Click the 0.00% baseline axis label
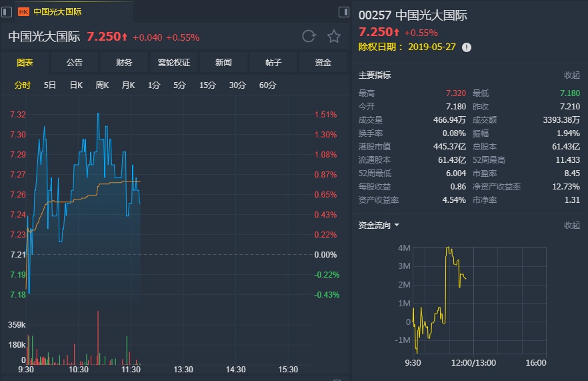 click(325, 254)
